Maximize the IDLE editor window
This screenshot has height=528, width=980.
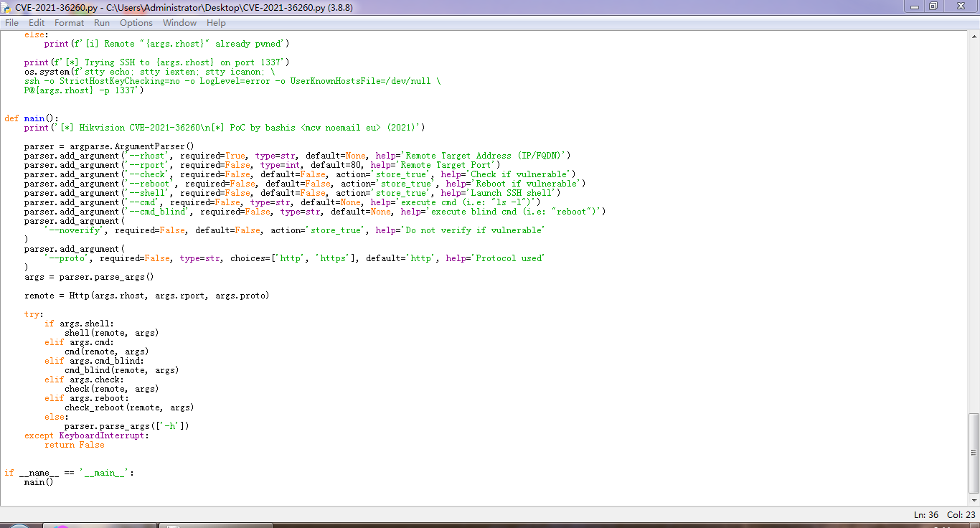(933, 6)
